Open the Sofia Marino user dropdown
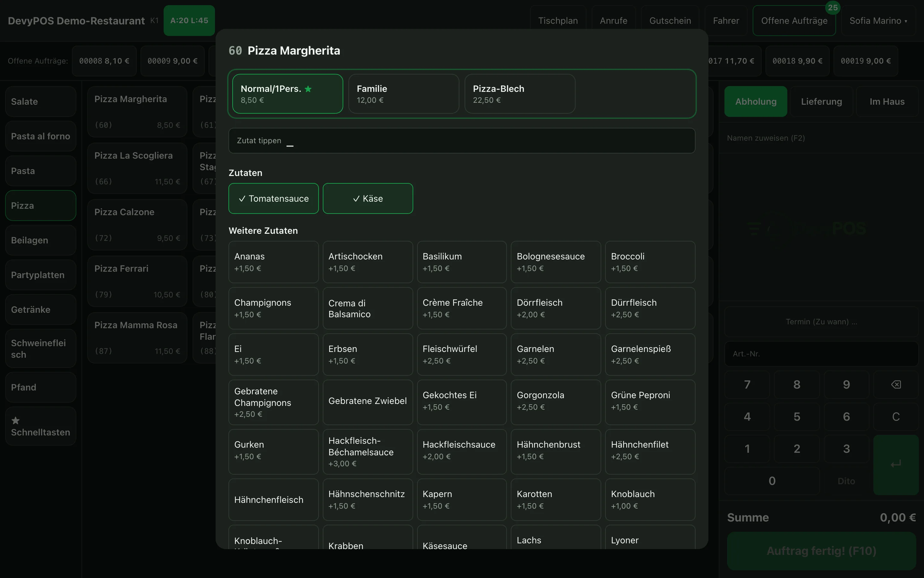924x578 pixels. pos(878,21)
